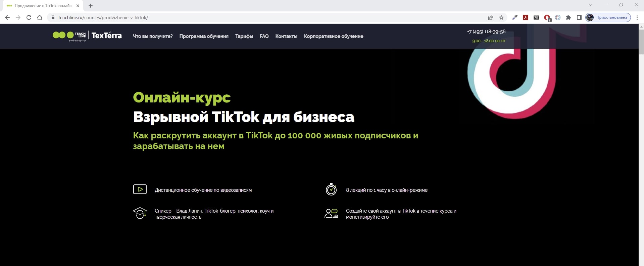The width and height of the screenshot is (644, 266).
Task: Open the color picker eyedropper extension
Action: coord(515,17)
